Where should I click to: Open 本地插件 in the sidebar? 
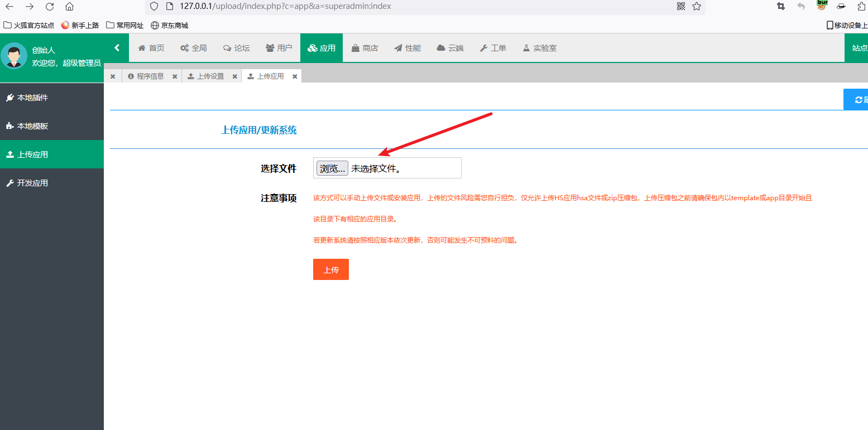[x=52, y=98]
